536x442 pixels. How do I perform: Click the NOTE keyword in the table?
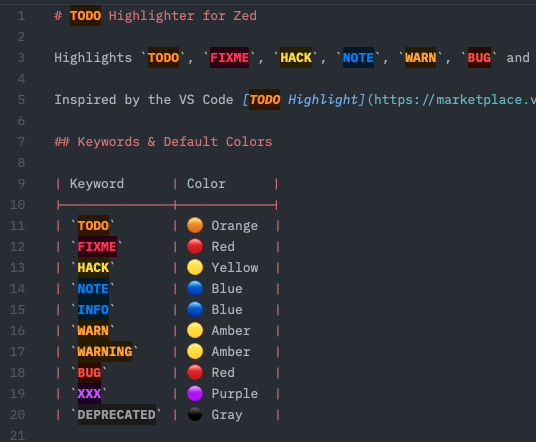click(93, 289)
